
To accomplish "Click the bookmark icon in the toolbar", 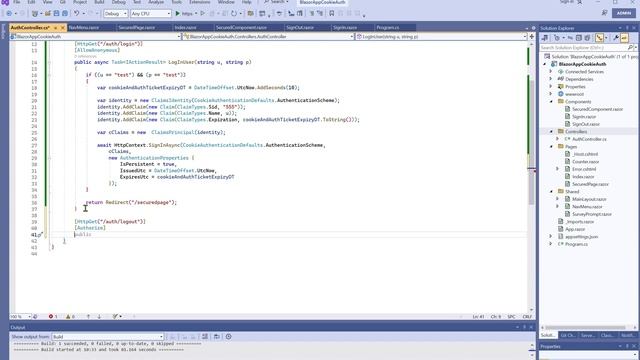I will (x=331, y=13).
